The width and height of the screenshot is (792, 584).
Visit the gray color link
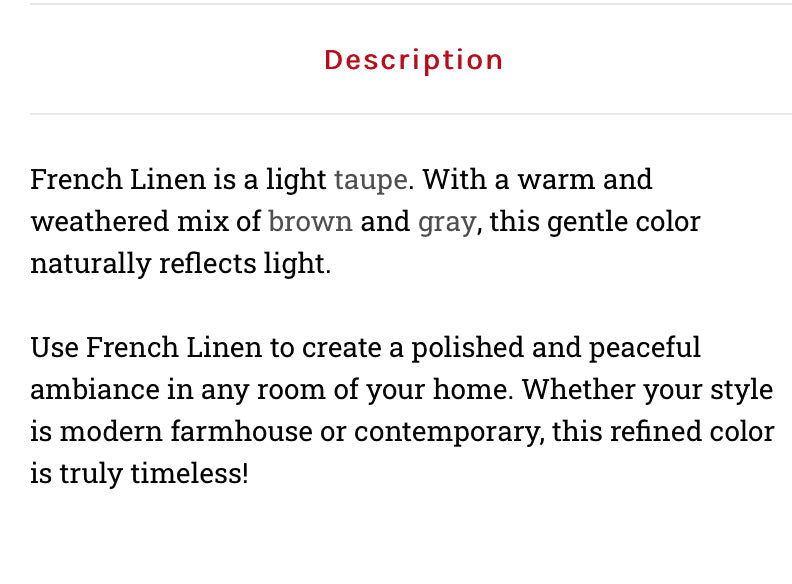pyautogui.click(x=447, y=223)
